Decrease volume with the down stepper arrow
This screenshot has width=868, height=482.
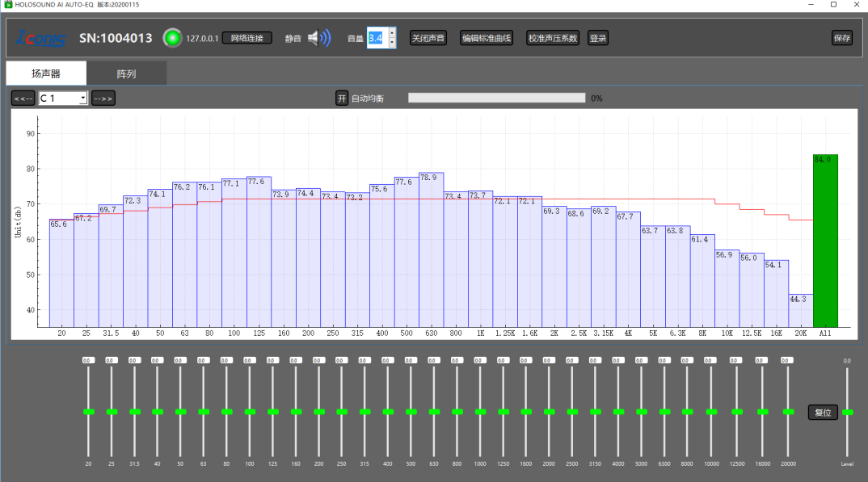click(392, 43)
